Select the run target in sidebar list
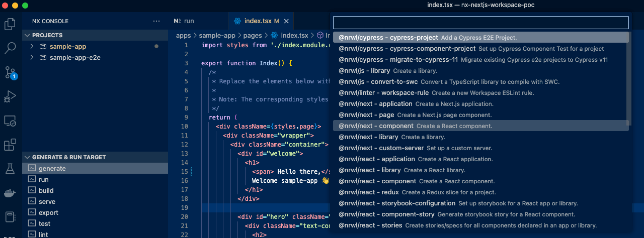This screenshot has height=238, width=644. 95,180
